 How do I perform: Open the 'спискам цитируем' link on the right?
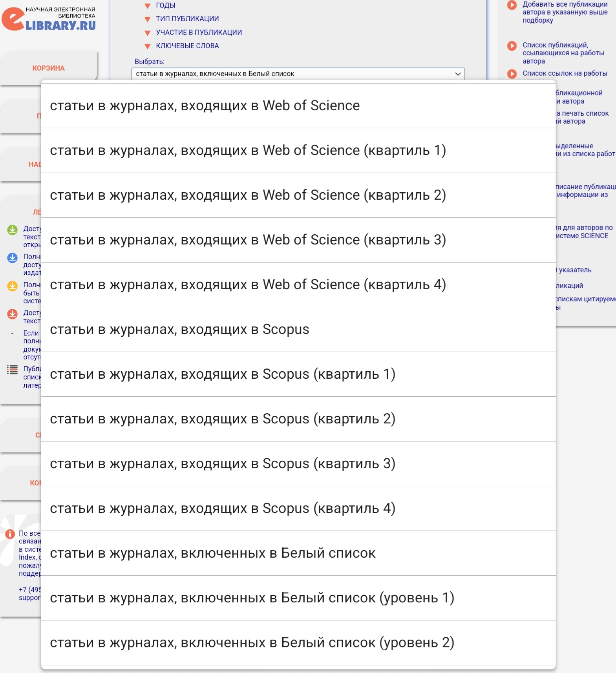pyautogui.click(x=585, y=303)
